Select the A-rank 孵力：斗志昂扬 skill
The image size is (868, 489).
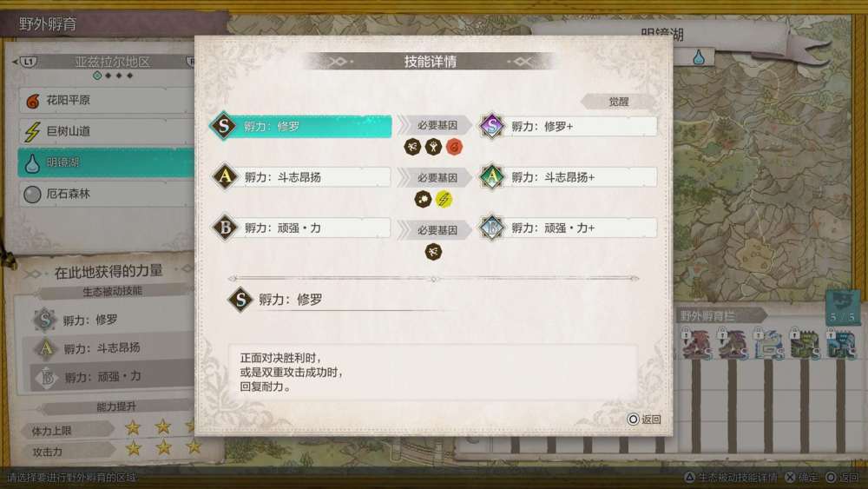pyautogui.click(x=302, y=177)
